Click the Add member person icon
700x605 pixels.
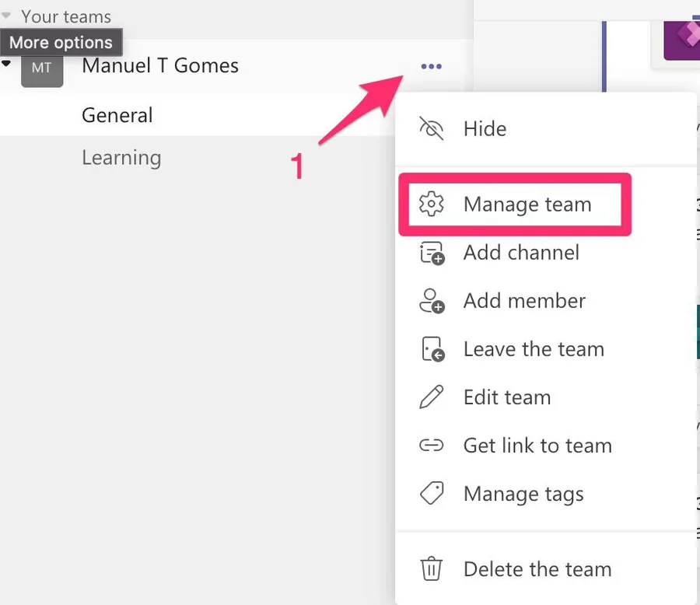tap(432, 302)
